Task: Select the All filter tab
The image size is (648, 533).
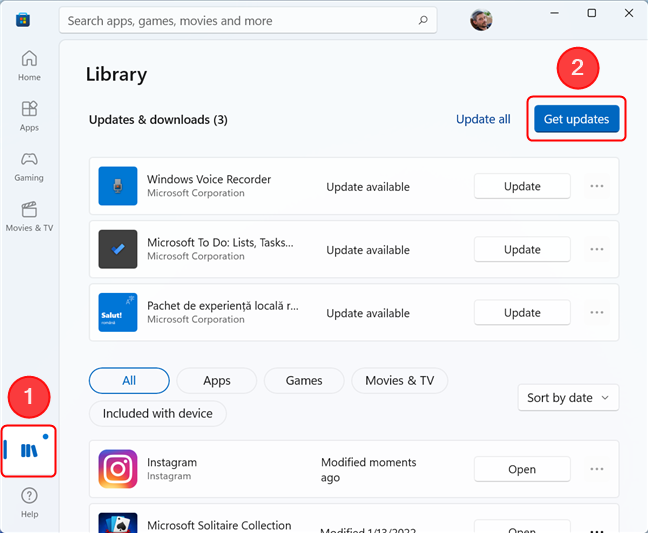Action: tap(129, 381)
